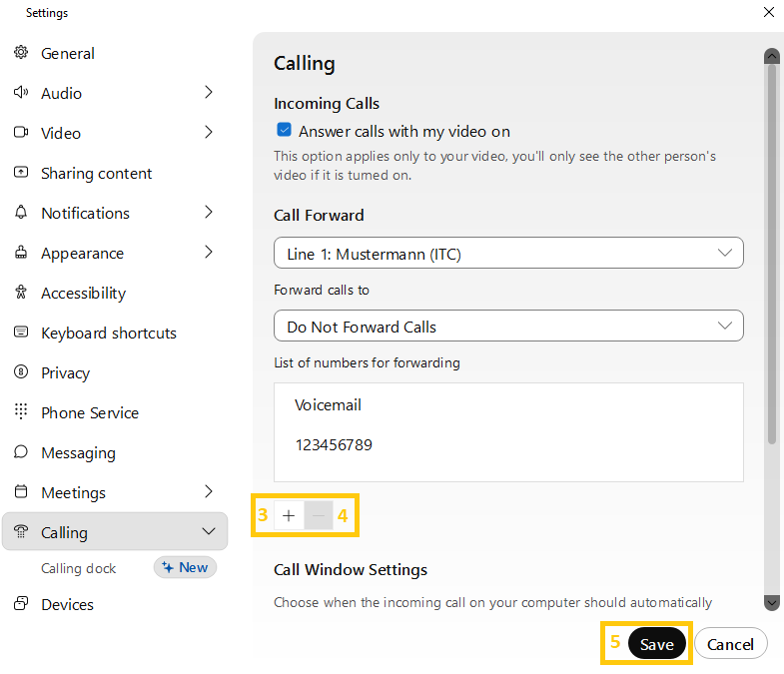The image size is (784, 674).
Task: Add a forwarding number with plus button
Action: pos(289,516)
